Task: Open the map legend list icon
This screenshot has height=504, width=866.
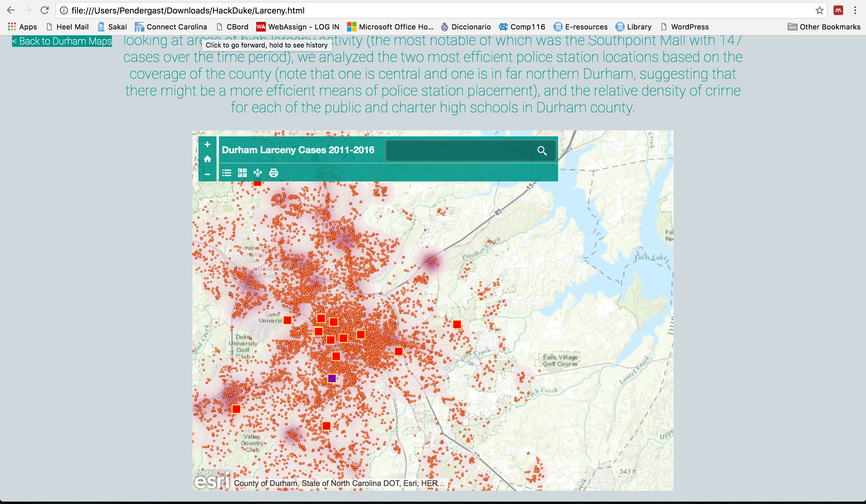Action: 226,173
